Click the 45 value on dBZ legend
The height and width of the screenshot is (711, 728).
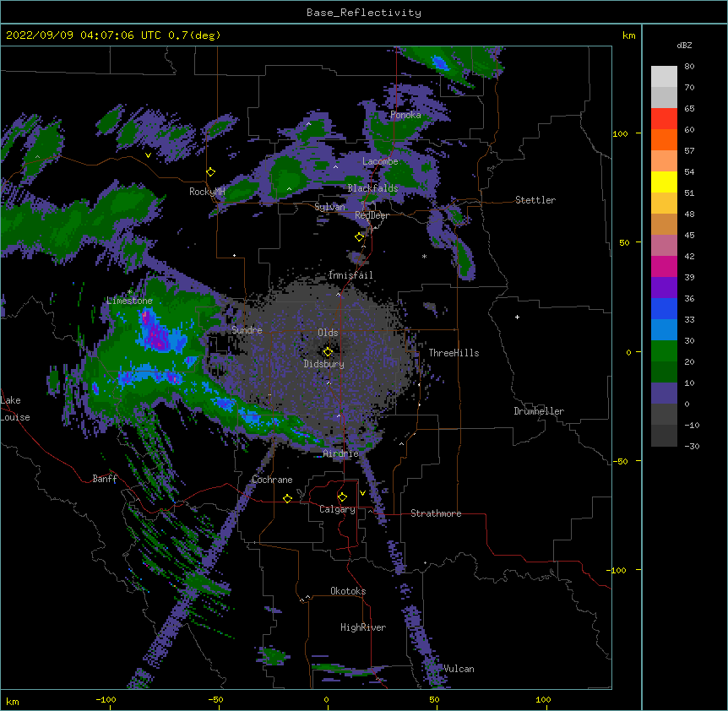689,236
